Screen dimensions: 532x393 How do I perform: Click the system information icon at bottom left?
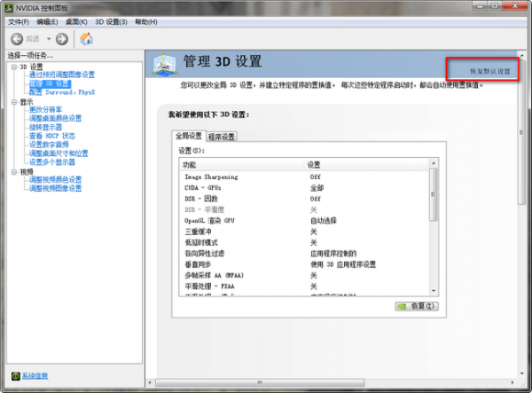(16, 376)
